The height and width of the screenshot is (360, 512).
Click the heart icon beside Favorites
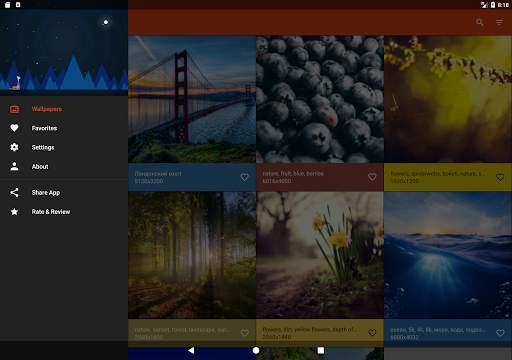[x=14, y=128]
